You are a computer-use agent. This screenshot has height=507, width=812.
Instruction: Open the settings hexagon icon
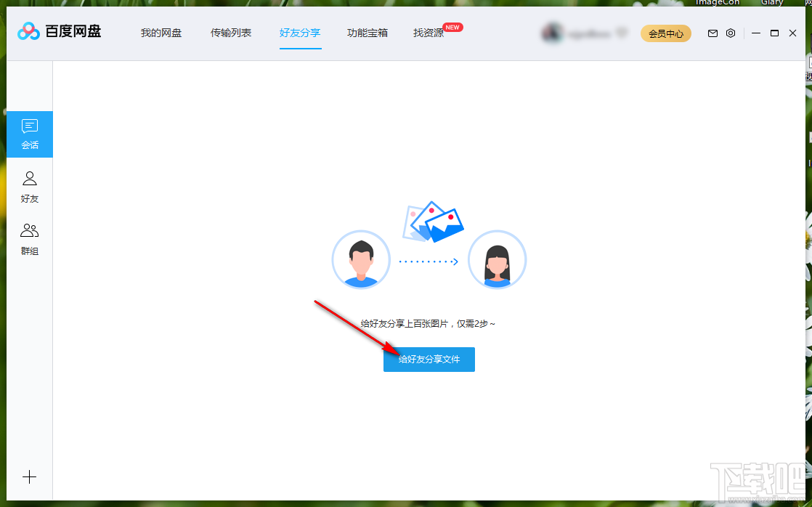coord(731,33)
